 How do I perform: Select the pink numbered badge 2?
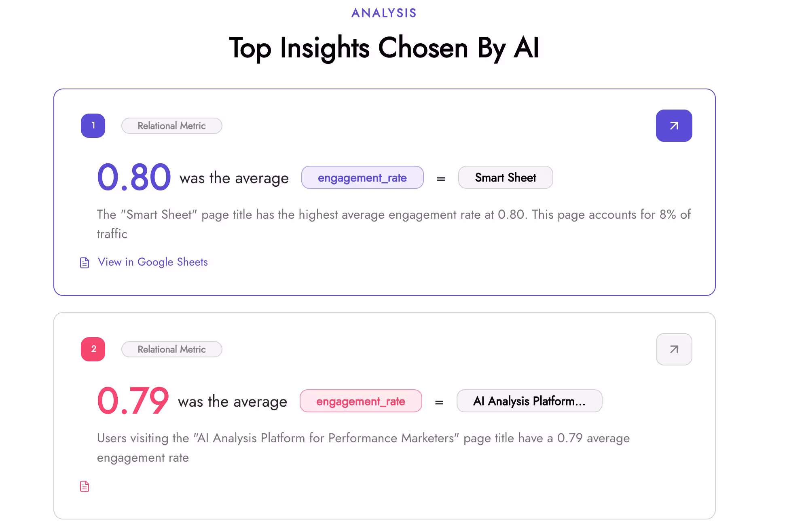93,349
